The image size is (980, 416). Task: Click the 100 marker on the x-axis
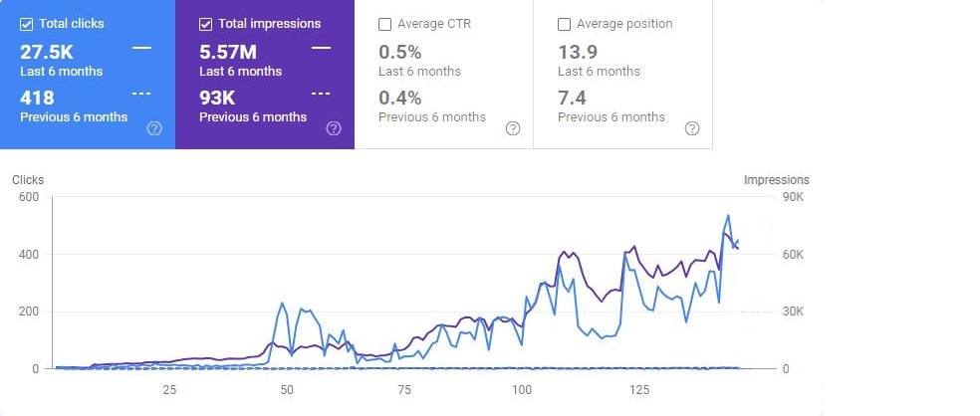click(x=521, y=388)
